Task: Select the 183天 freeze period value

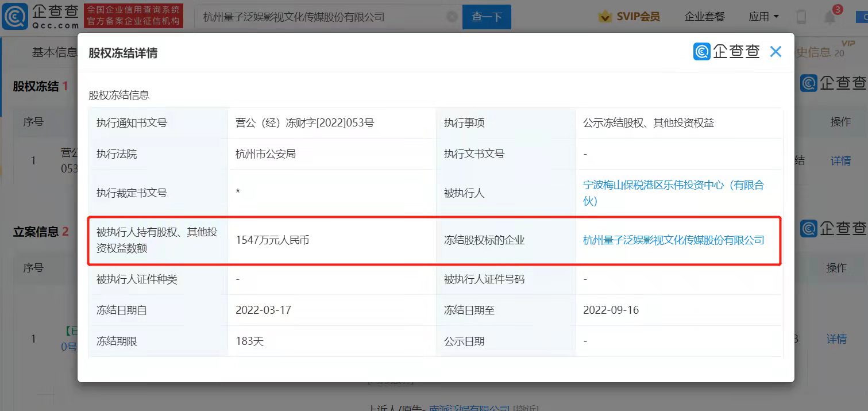Action: (249, 341)
